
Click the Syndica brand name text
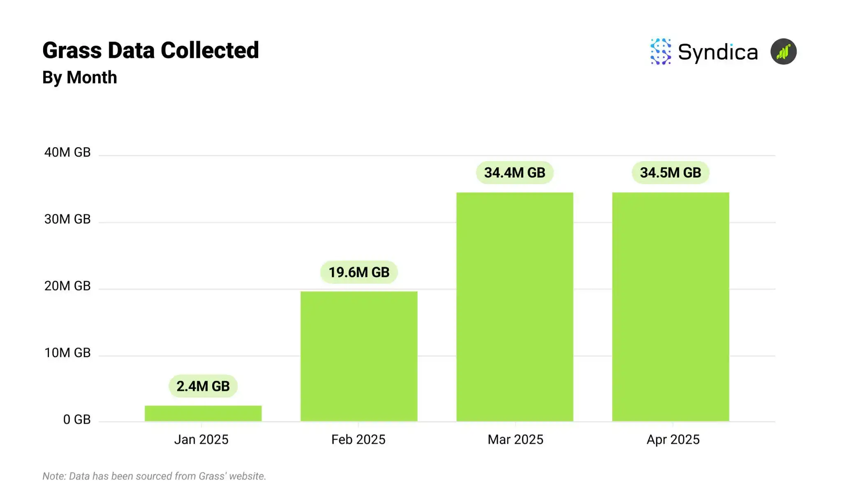(x=717, y=52)
